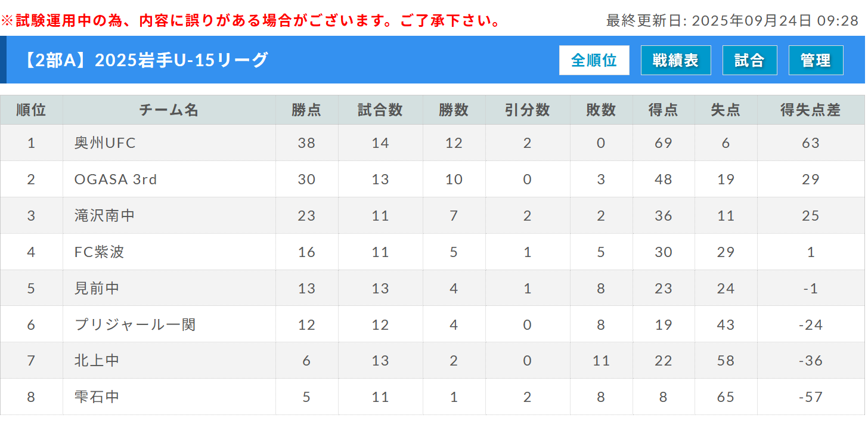
Task: Select team 奥州UFC in the table
Action: [105, 143]
